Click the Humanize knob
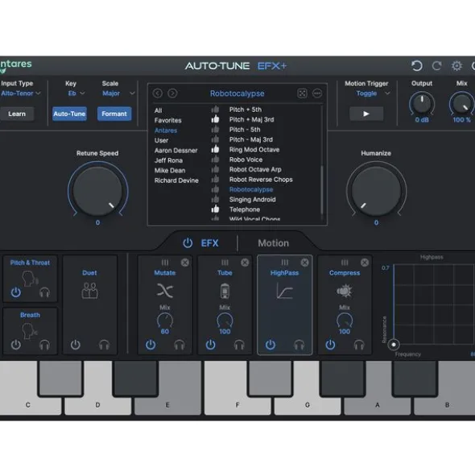 click(376, 191)
